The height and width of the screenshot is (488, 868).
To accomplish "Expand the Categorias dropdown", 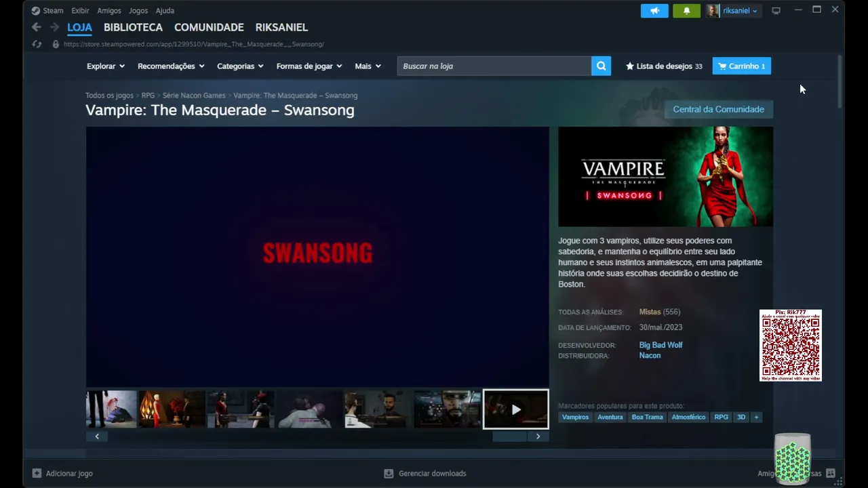I will (x=240, y=66).
